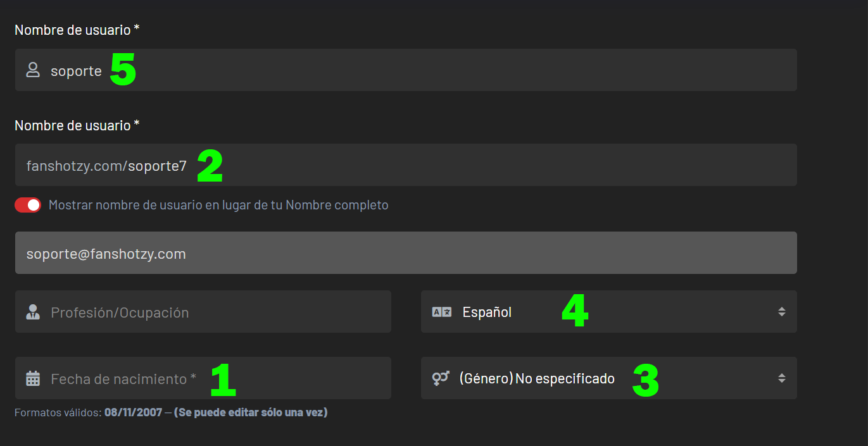Focus the profile URL field showing soporte7

pos(406,165)
